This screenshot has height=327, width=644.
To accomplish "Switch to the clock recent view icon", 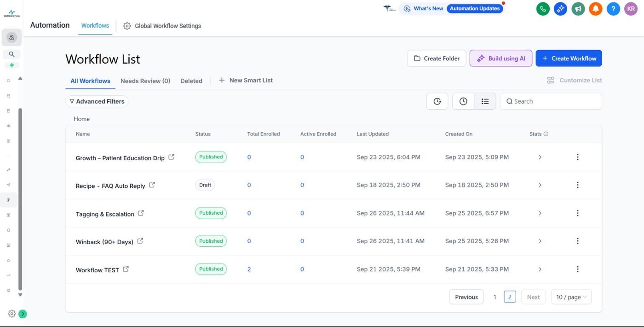I will point(463,101).
